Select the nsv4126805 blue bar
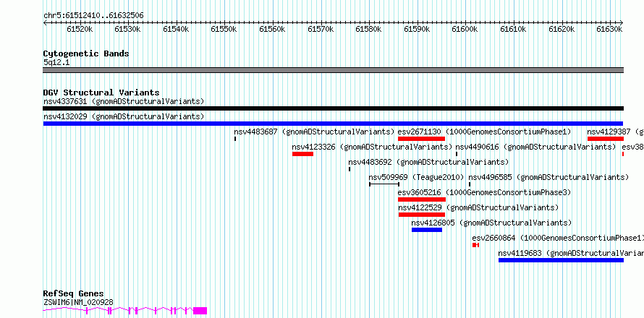The height and width of the screenshot is (318, 644). (427, 230)
